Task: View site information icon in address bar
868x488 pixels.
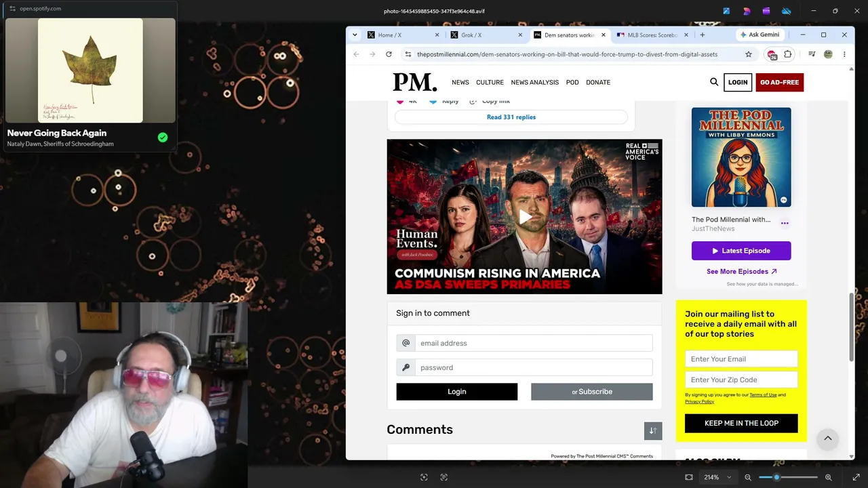Action: (408, 54)
